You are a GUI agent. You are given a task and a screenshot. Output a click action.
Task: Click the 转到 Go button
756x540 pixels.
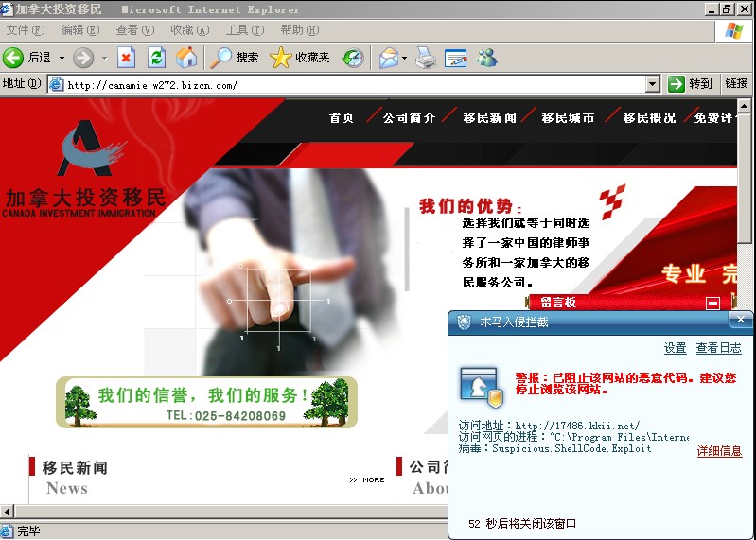click(x=691, y=84)
